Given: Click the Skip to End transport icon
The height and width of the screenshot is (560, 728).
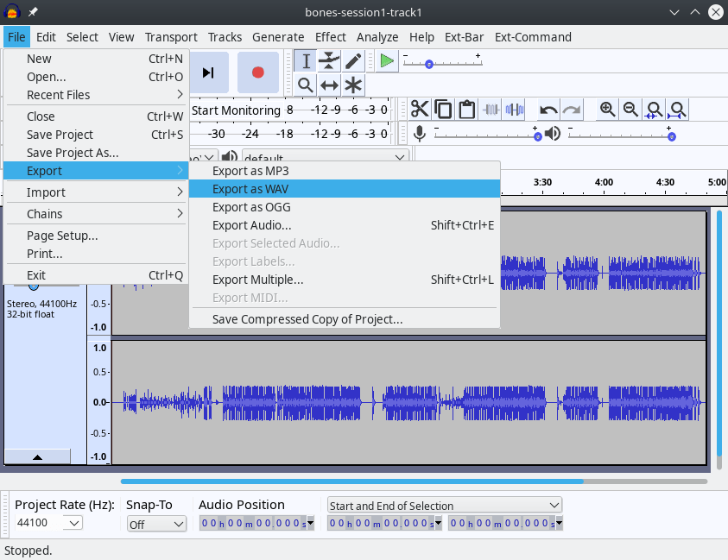Looking at the screenshot, I should tap(208, 72).
